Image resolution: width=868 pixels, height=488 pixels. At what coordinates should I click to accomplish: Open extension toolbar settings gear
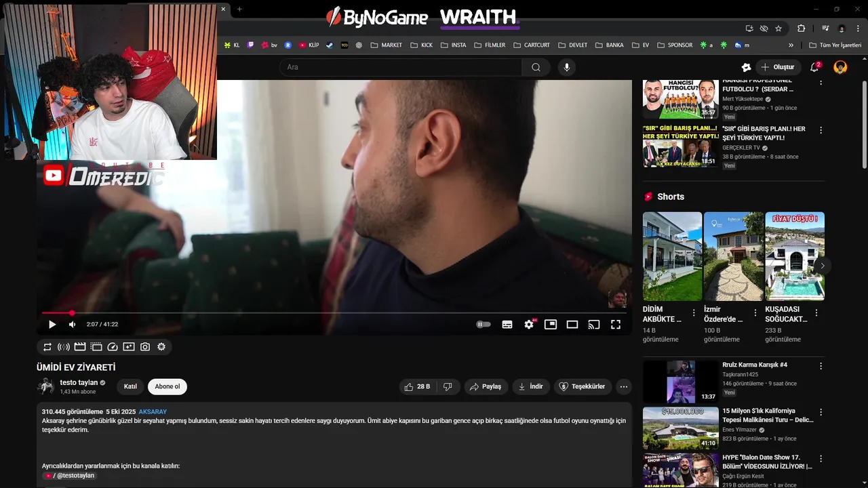tap(161, 347)
